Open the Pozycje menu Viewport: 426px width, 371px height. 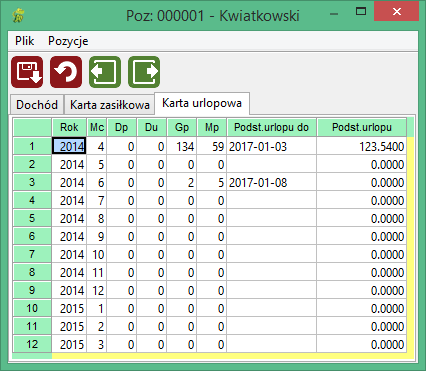point(68,41)
